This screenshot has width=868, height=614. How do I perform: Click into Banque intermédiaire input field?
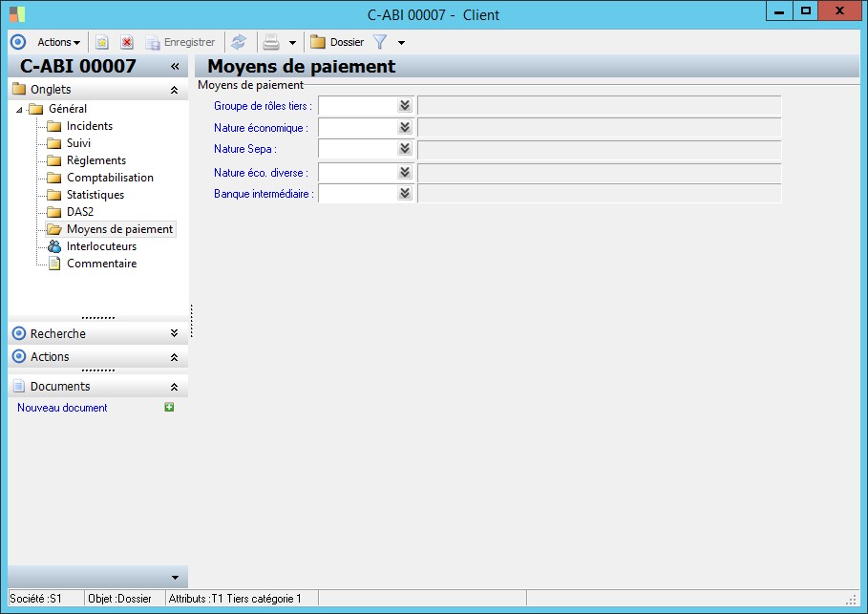point(358,193)
